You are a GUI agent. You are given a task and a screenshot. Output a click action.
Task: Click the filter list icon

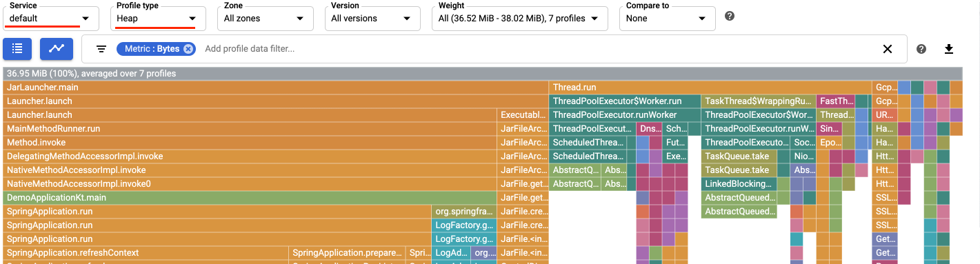[101, 49]
